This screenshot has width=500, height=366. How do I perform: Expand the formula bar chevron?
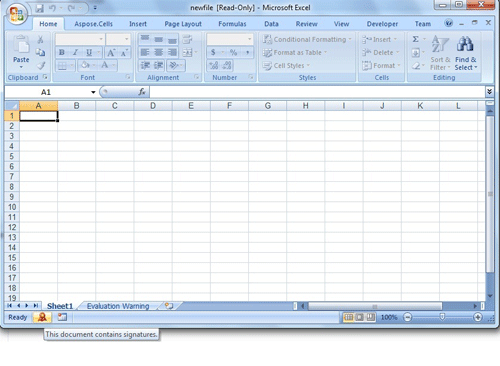click(x=489, y=92)
